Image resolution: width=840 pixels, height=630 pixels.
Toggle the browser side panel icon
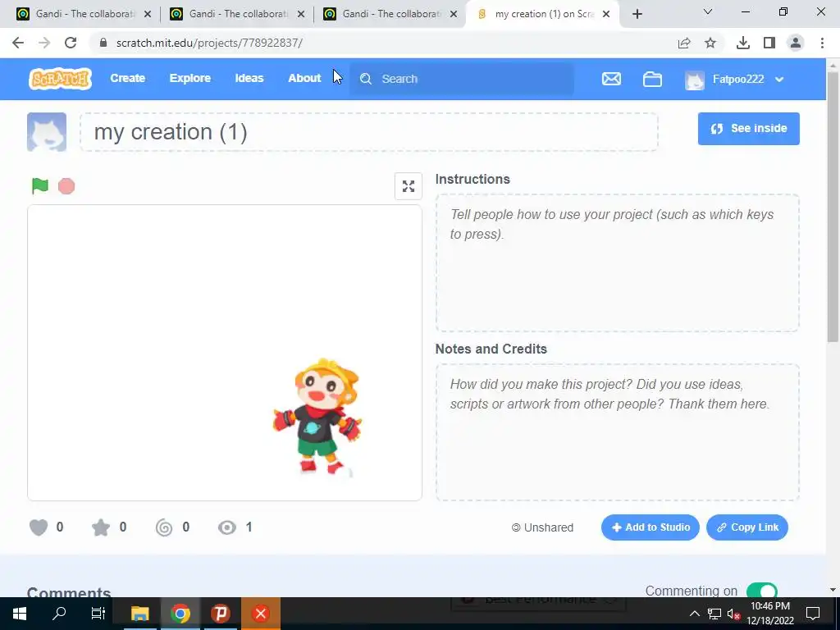pos(769,43)
